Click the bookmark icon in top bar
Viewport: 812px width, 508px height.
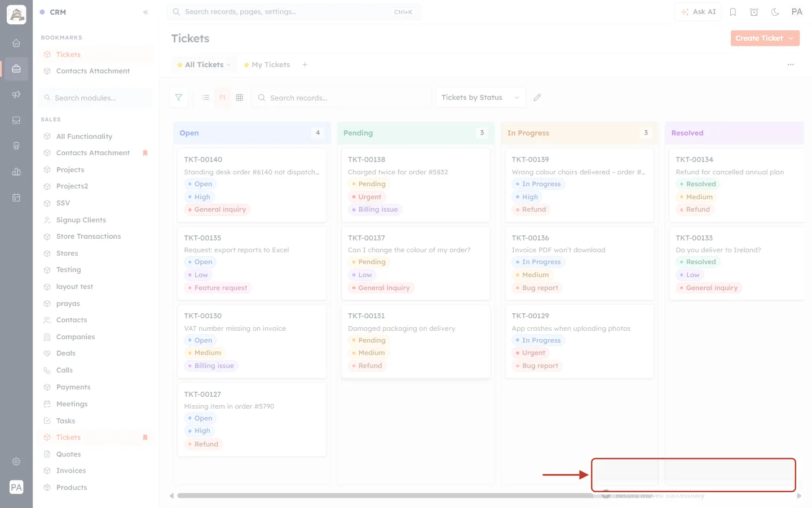[733, 12]
